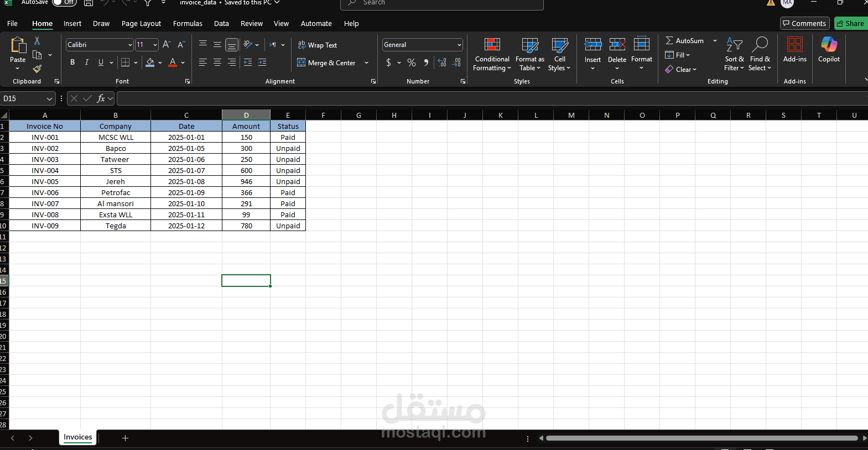Click the AutoSum button
Image resolution: width=868 pixels, height=450 pixels.
[685, 41]
